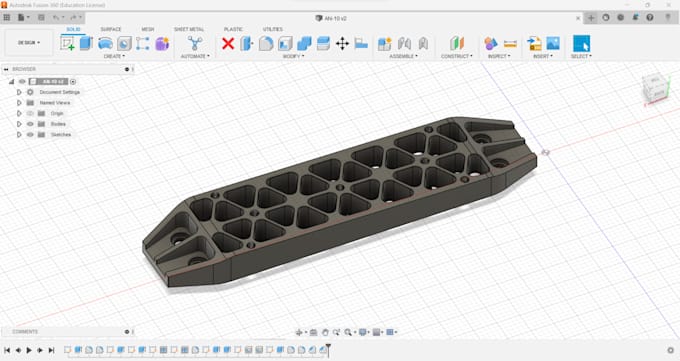This screenshot has width=680, height=361.
Task: Select the Joint tool
Action: point(404,43)
